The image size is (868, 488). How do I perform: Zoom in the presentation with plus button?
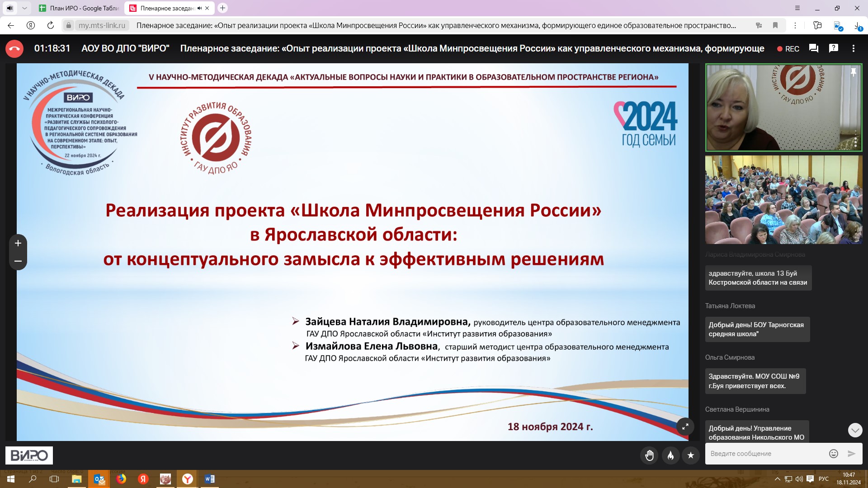point(18,243)
